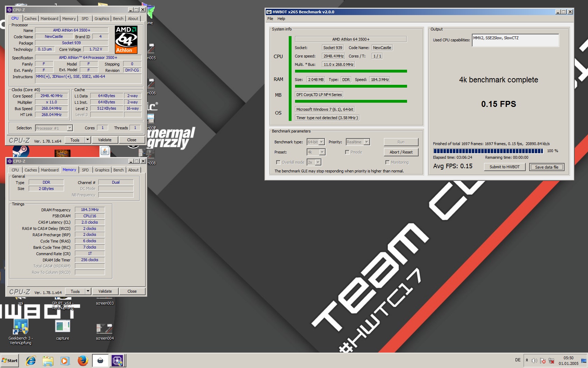Toggle the Pmode checkbox
This screenshot has width=588, height=368.
347,152
